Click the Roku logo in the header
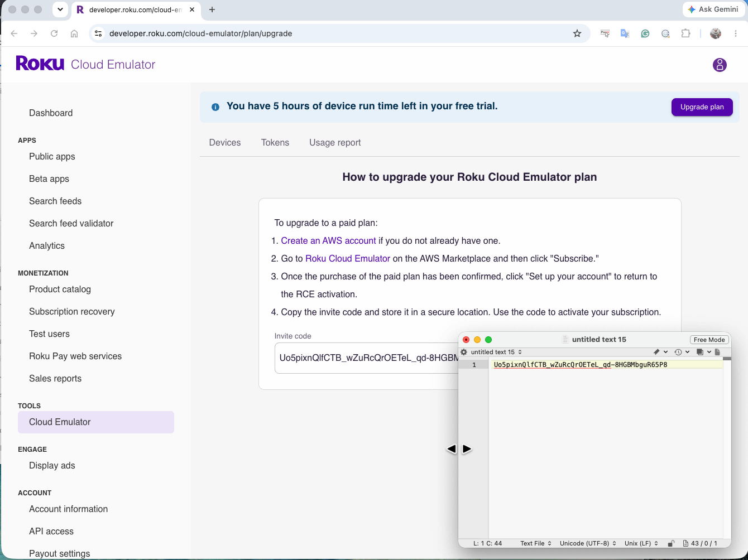 tap(40, 64)
